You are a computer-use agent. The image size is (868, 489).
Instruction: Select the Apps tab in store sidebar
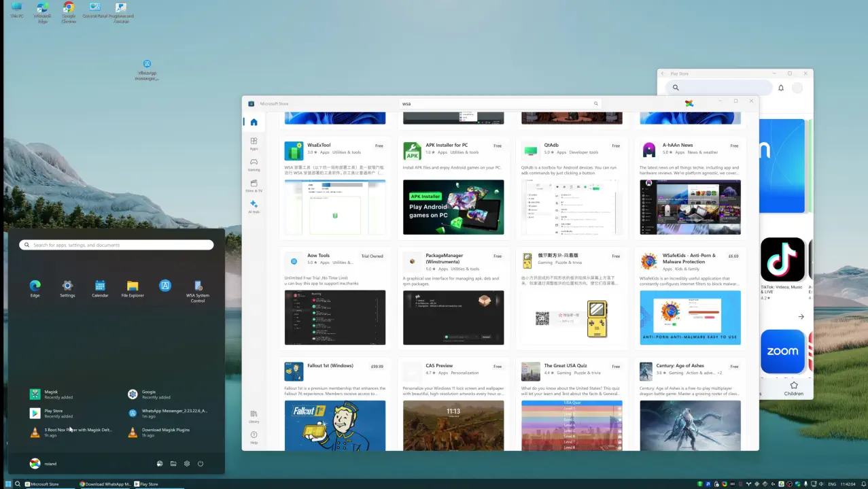254,144
